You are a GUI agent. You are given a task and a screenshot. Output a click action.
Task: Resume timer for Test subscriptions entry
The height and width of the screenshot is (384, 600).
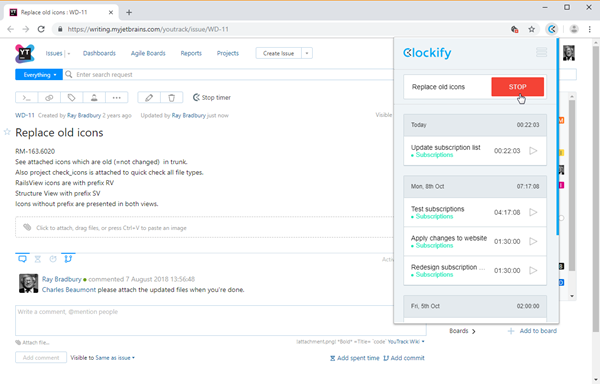pyautogui.click(x=533, y=212)
